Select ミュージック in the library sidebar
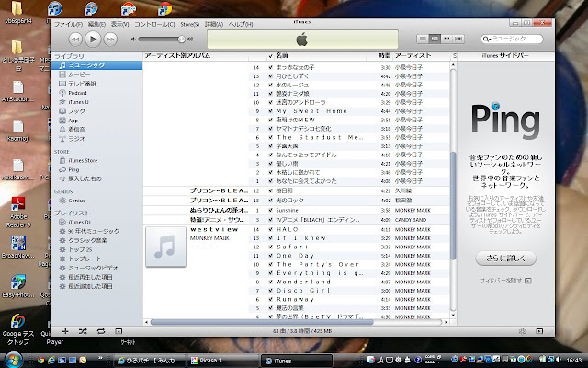The height and width of the screenshot is (368, 588). click(96, 65)
